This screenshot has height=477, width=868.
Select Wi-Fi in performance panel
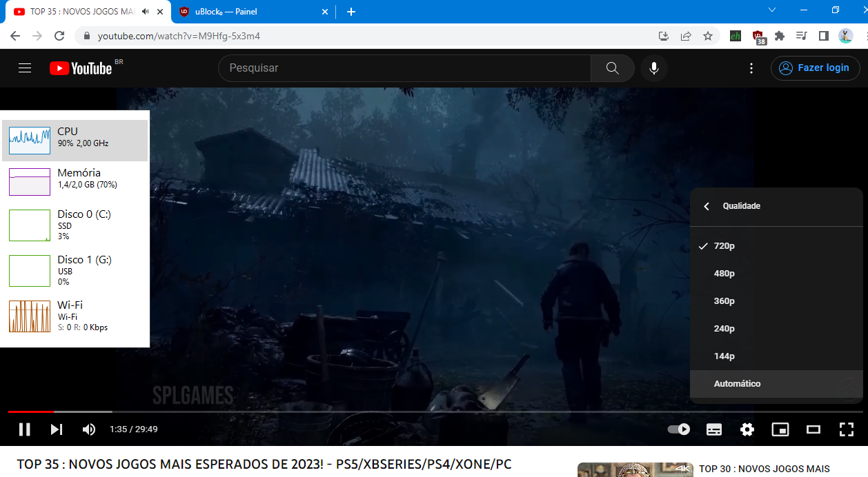tap(75, 316)
